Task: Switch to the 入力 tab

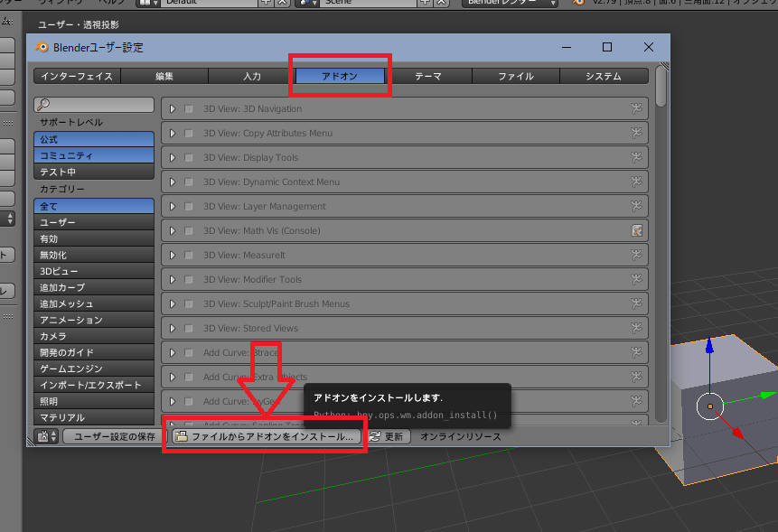Action: (252, 76)
